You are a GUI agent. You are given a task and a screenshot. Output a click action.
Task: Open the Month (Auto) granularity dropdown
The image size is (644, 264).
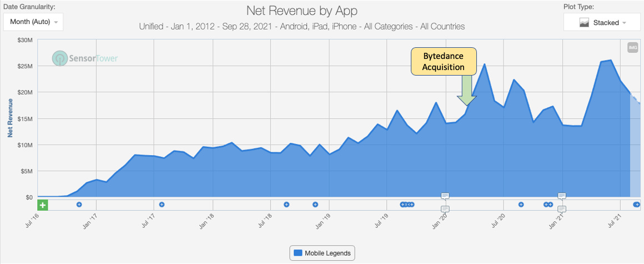click(33, 22)
